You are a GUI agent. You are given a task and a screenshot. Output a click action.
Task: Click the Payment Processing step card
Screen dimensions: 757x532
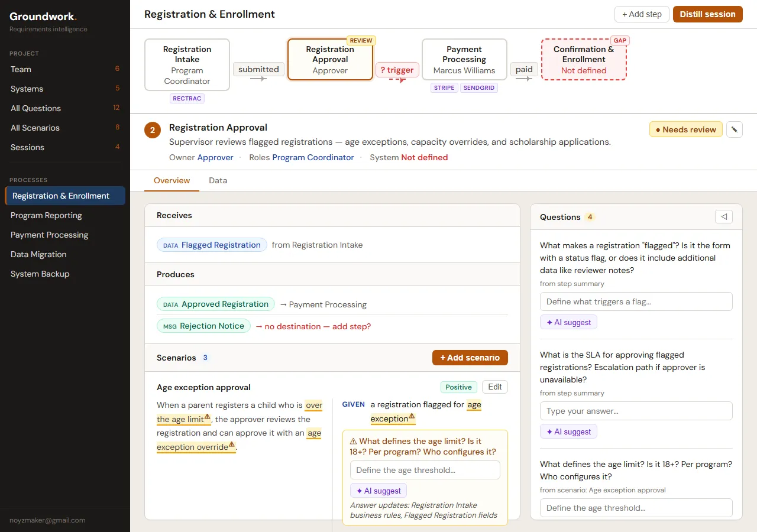pos(464,60)
